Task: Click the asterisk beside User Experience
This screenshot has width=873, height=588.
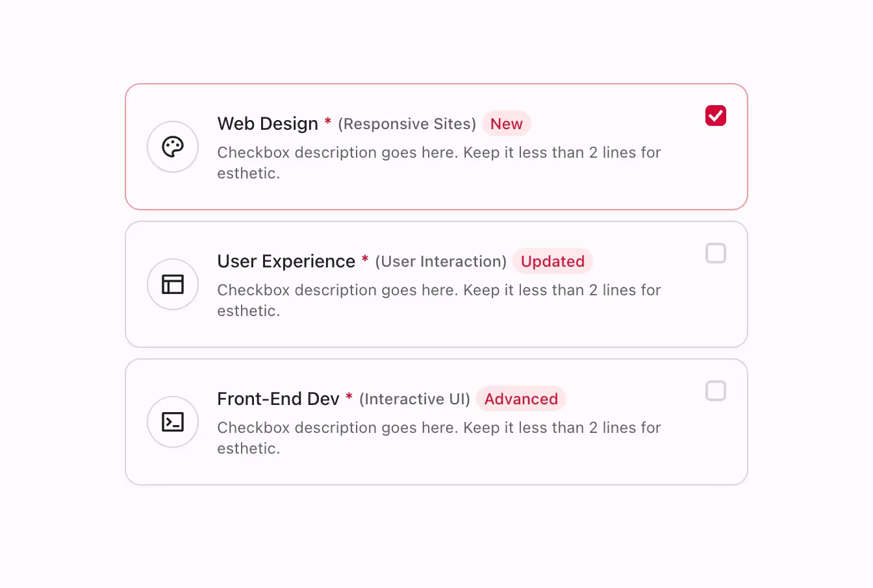Action: (x=364, y=260)
